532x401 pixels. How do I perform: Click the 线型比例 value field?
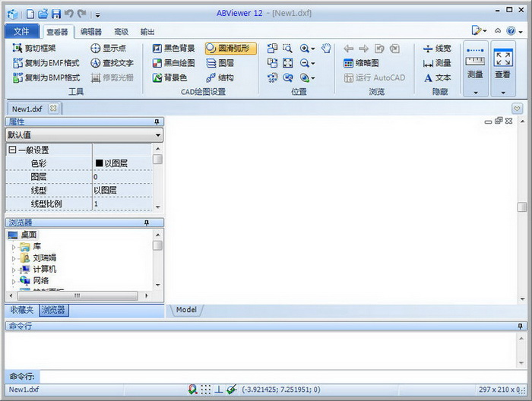click(x=122, y=204)
